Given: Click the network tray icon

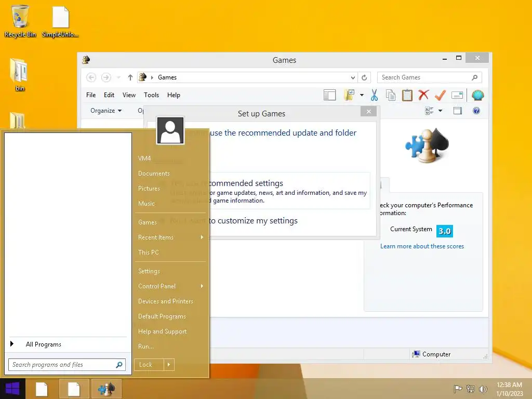Looking at the screenshot, I should click(471, 389).
